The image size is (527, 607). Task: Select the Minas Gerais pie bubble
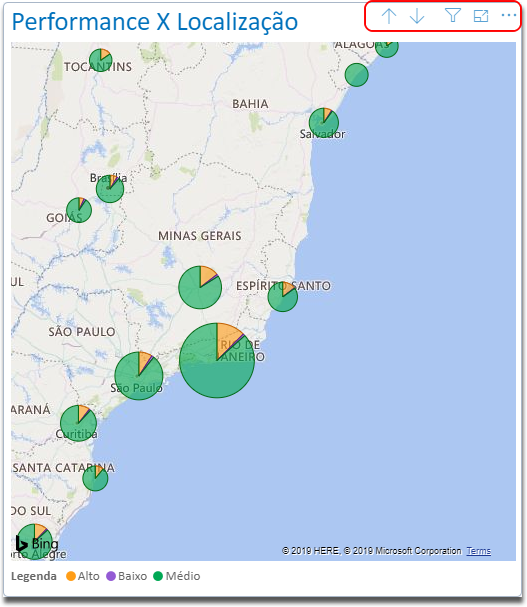(200, 287)
